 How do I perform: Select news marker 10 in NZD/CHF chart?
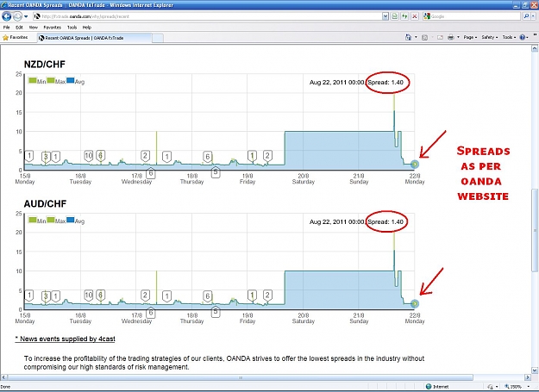(x=89, y=155)
